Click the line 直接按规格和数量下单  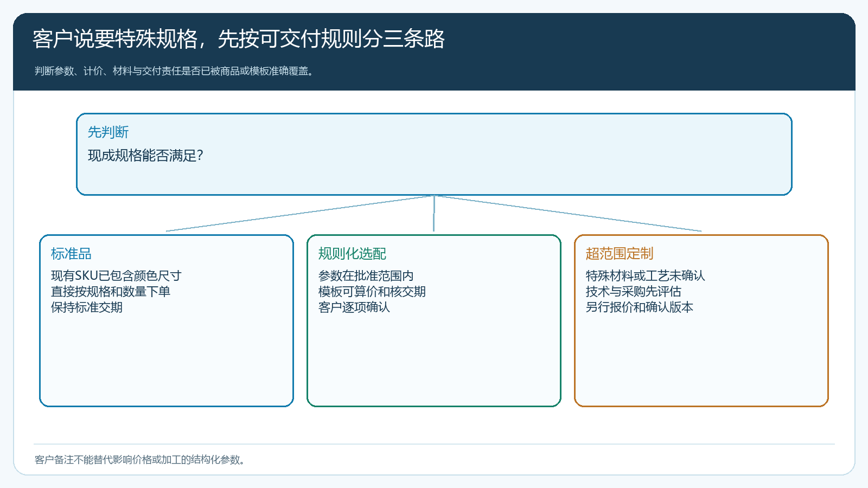click(x=110, y=291)
